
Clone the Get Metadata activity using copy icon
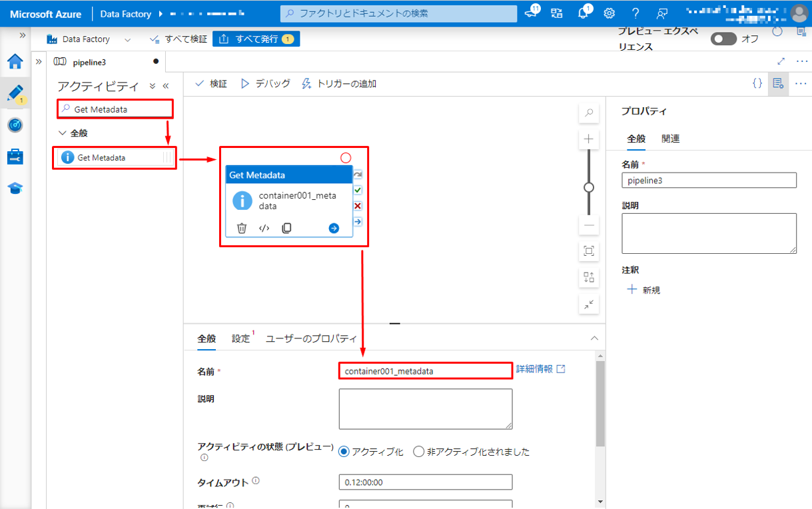pyautogui.click(x=286, y=228)
